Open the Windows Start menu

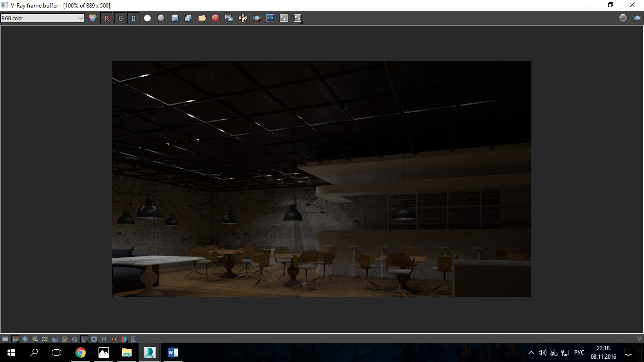pyautogui.click(x=11, y=353)
